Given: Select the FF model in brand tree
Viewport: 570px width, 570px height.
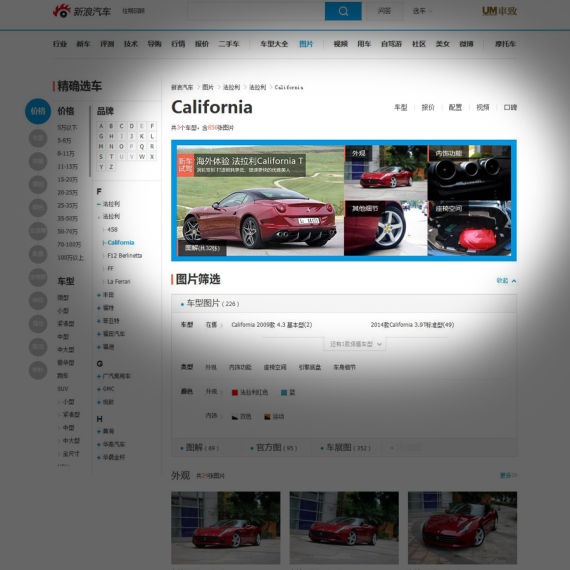Looking at the screenshot, I should (111, 269).
